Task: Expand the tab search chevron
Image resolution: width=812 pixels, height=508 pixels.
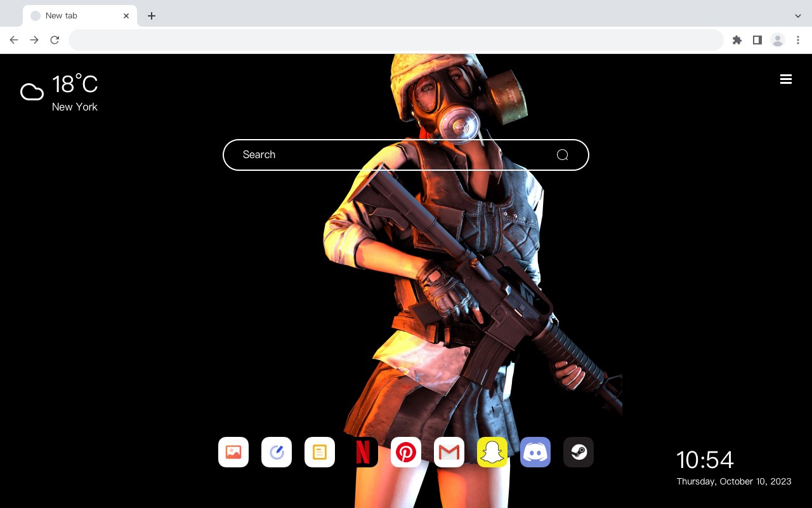Action: click(798, 16)
